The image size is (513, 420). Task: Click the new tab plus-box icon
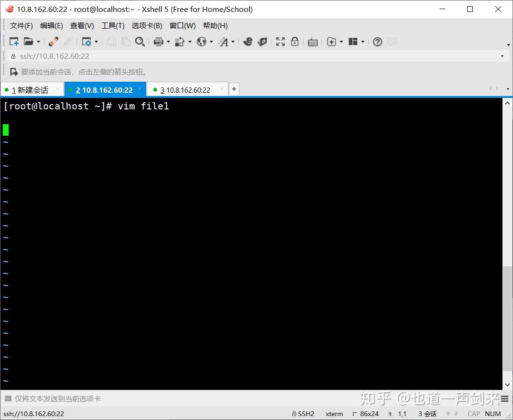tap(331, 42)
